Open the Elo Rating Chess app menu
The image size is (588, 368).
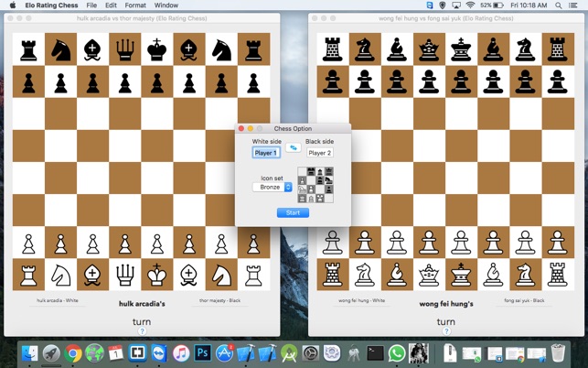coord(51,5)
